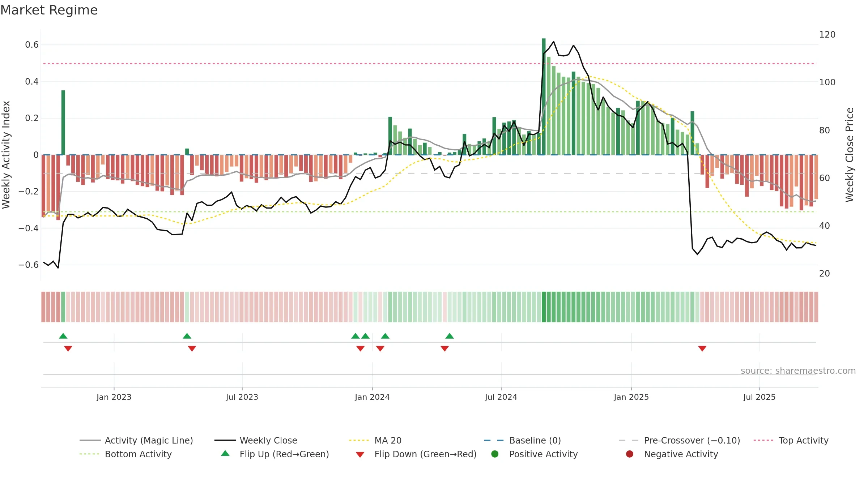Click the Weekly Close Price axis title
This screenshot has width=868, height=488.
click(850, 155)
